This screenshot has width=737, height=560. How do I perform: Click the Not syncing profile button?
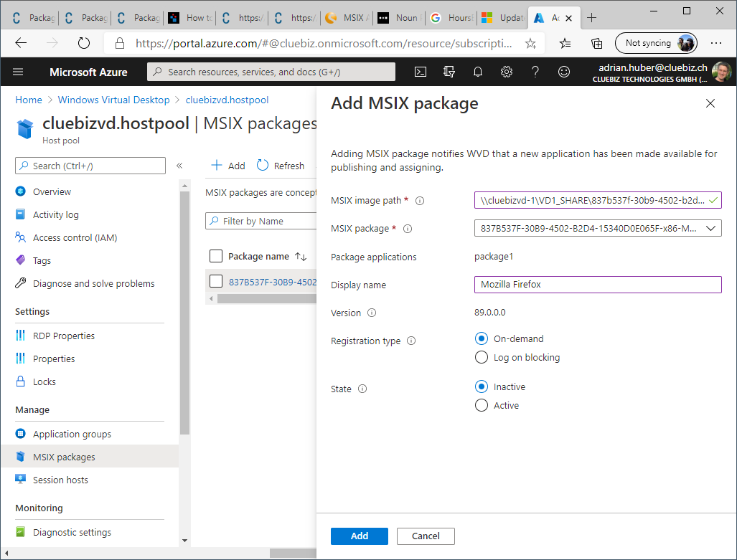pyautogui.click(x=656, y=43)
